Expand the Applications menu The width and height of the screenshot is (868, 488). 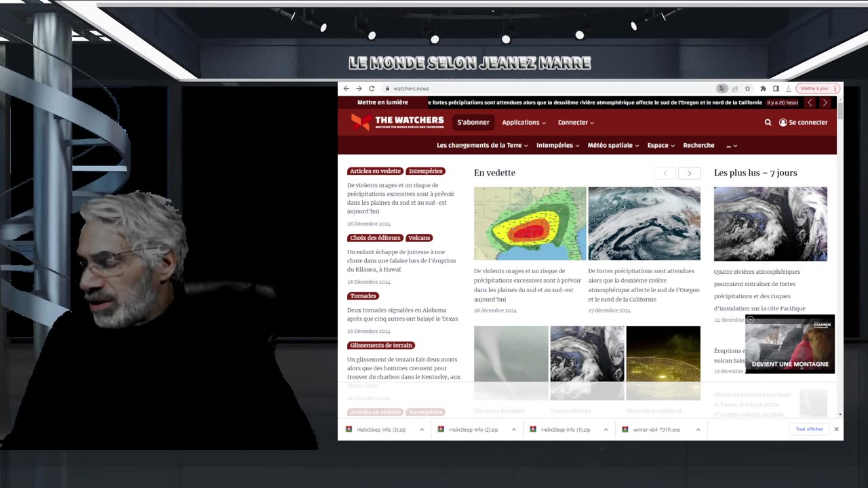[x=524, y=123]
